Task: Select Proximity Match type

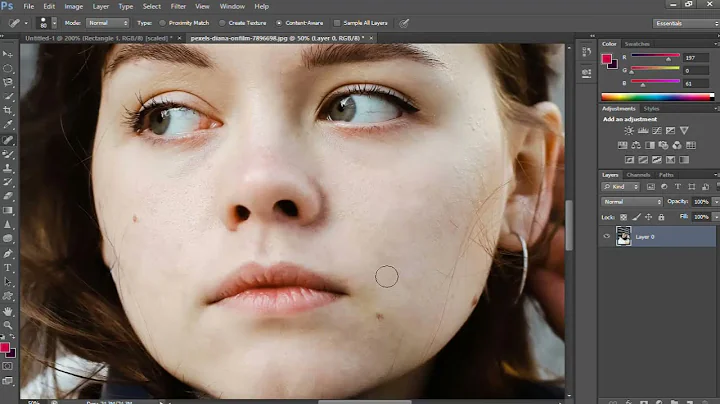Action: (x=162, y=23)
